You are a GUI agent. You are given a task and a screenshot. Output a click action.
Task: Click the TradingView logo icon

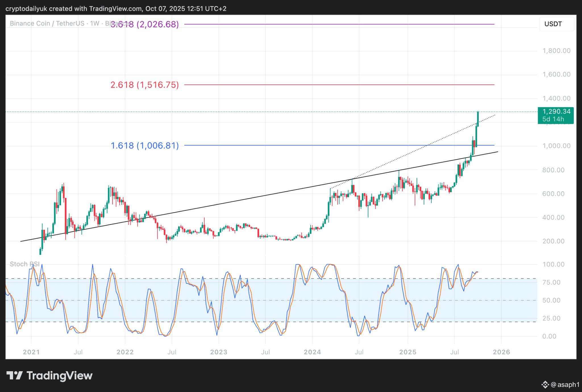(x=14, y=376)
